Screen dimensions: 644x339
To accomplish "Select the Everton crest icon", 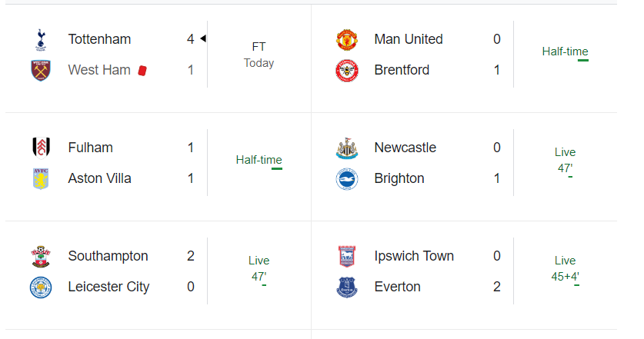I will (x=346, y=287).
